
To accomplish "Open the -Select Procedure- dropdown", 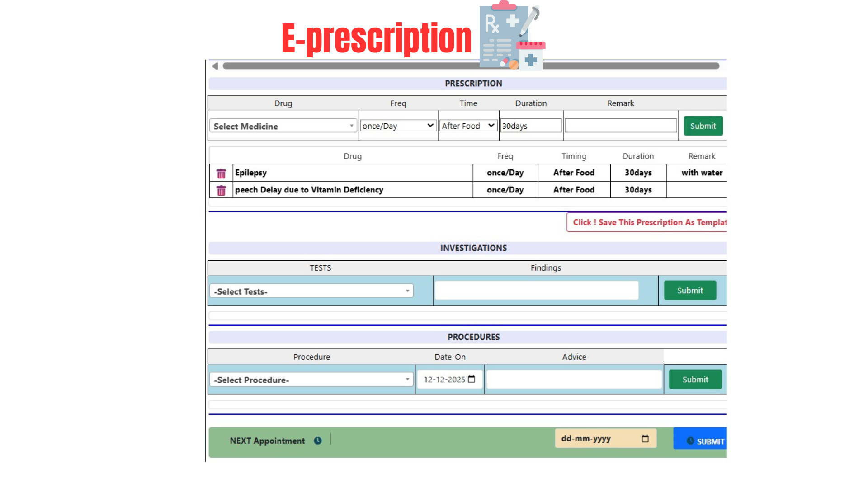I will pos(311,380).
